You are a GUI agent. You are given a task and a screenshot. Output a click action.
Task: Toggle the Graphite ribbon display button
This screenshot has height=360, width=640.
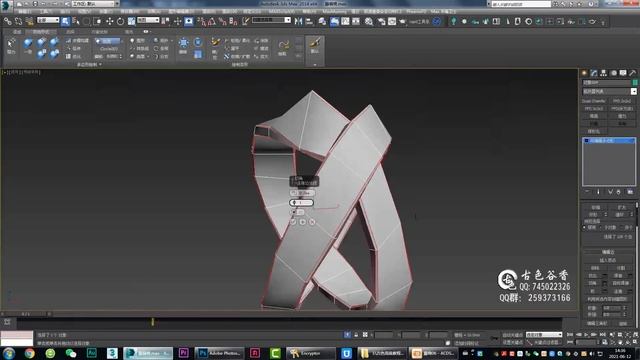334,21
